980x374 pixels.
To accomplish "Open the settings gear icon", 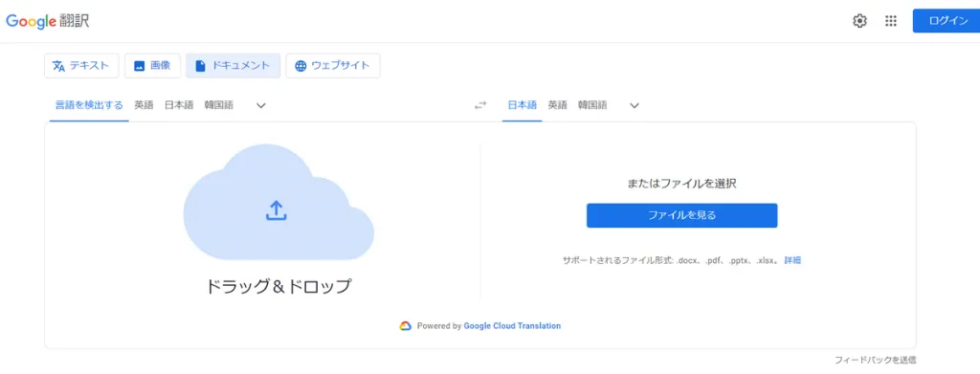I will click(860, 21).
